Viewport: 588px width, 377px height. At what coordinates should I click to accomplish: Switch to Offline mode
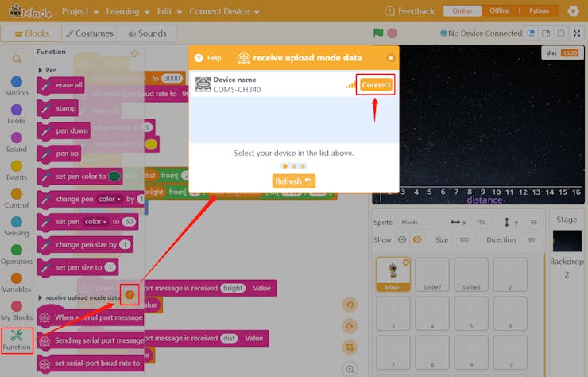[500, 10]
